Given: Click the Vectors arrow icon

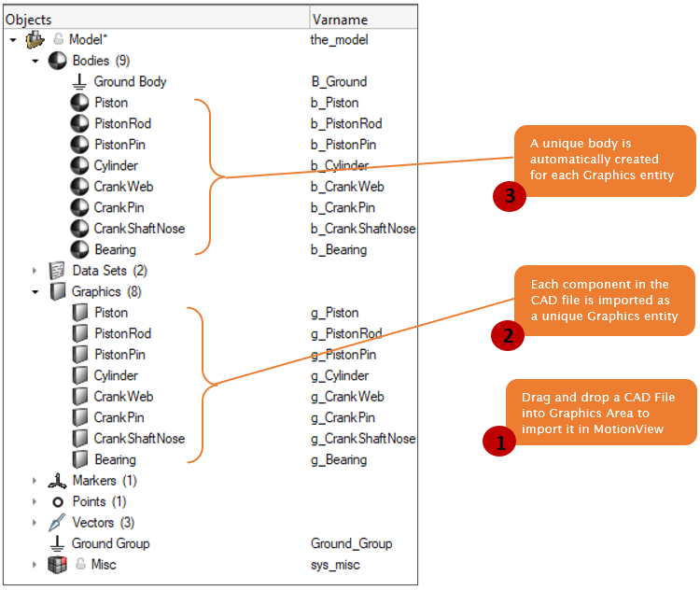Looking at the screenshot, I should 57,523.
